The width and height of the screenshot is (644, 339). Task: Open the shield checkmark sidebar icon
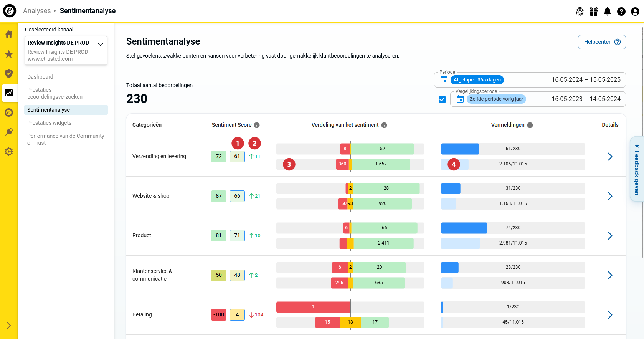coord(9,73)
